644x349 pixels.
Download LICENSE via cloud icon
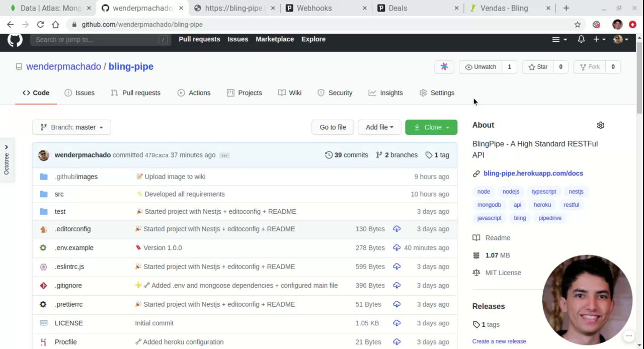[x=396, y=323]
